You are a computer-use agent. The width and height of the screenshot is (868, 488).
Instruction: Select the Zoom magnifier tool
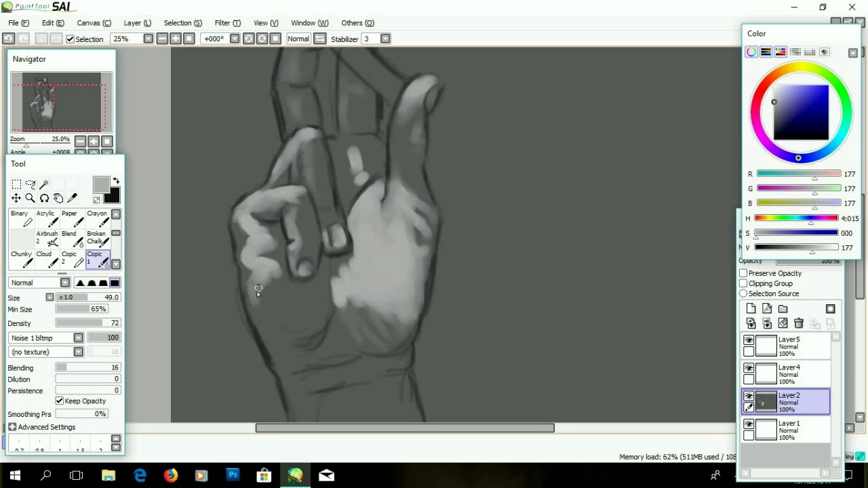(x=31, y=198)
